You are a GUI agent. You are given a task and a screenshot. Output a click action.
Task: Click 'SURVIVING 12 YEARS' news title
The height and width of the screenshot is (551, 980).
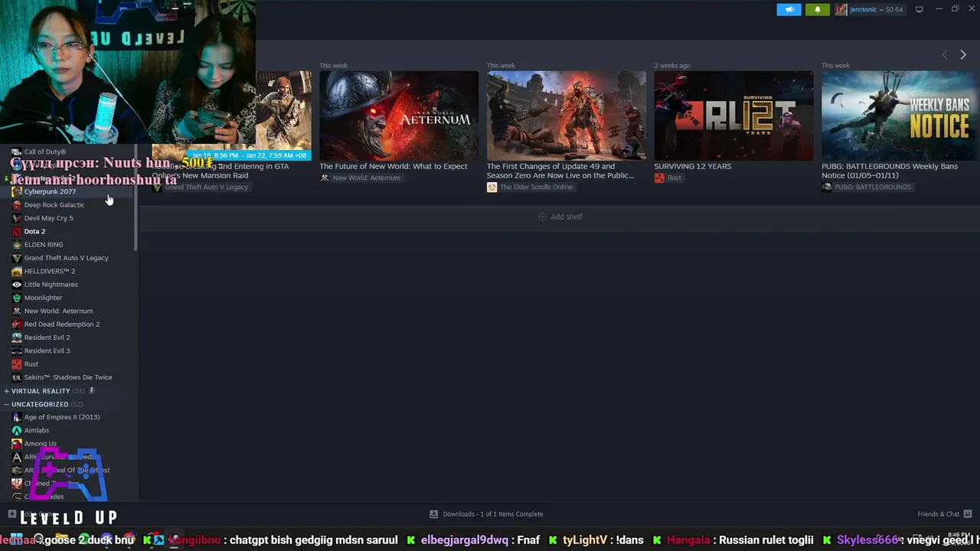pos(693,166)
